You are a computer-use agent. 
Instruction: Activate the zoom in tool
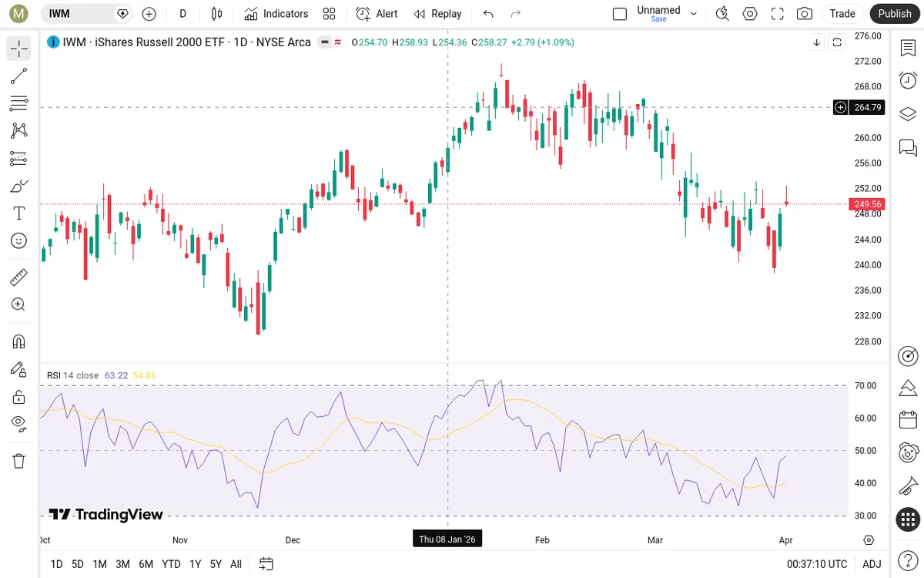click(x=19, y=305)
